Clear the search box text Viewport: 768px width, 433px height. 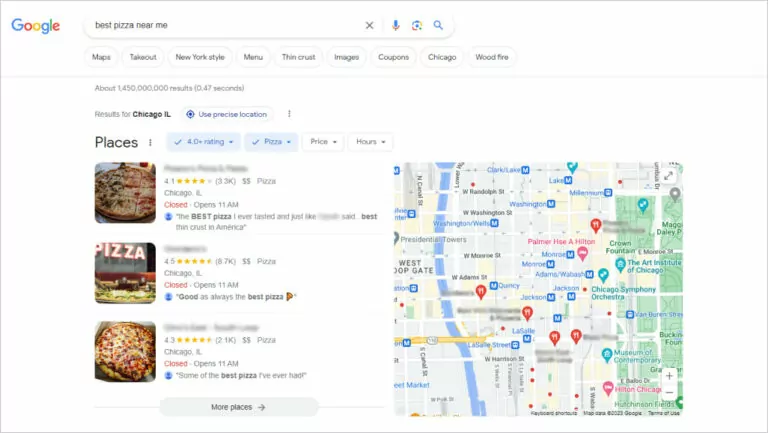[x=369, y=26]
